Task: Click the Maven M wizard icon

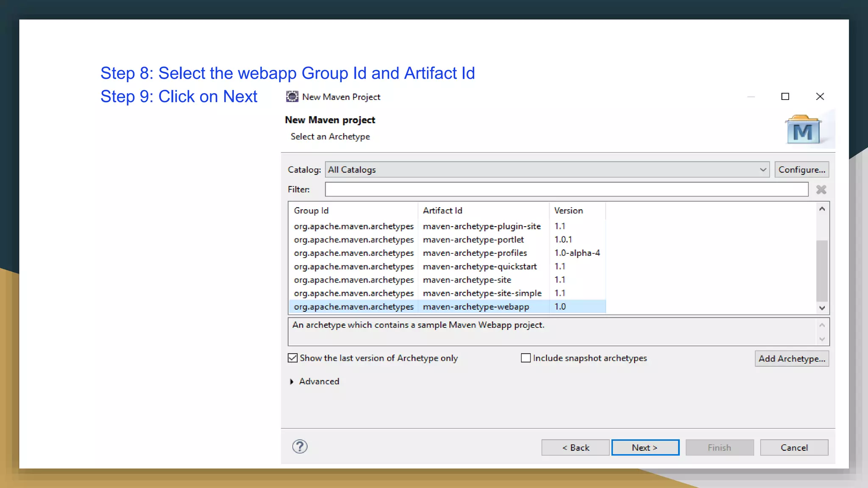Action: 803,130
